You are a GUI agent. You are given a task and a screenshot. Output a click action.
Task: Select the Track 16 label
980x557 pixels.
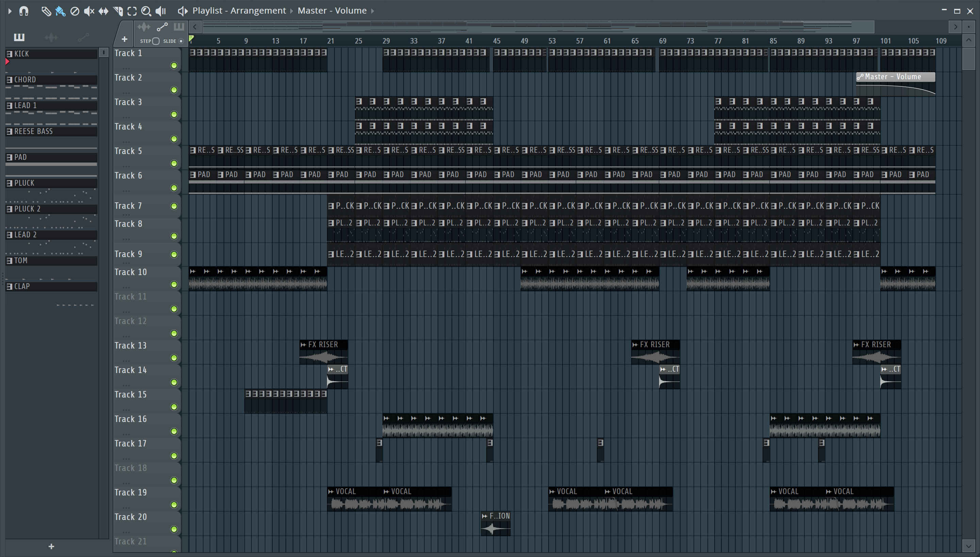131,419
